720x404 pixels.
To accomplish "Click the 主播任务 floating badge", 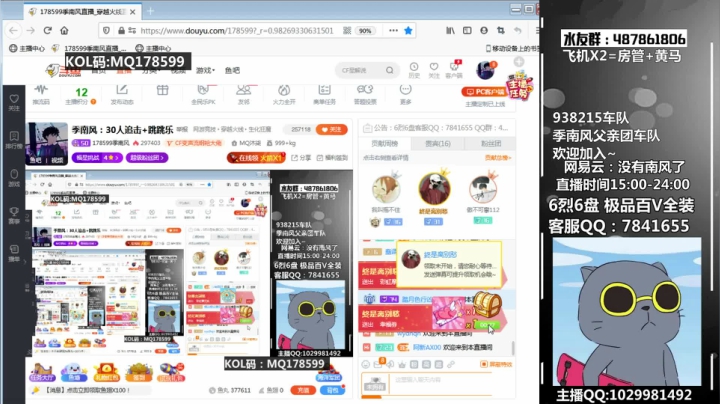I will tap(519, 85).
